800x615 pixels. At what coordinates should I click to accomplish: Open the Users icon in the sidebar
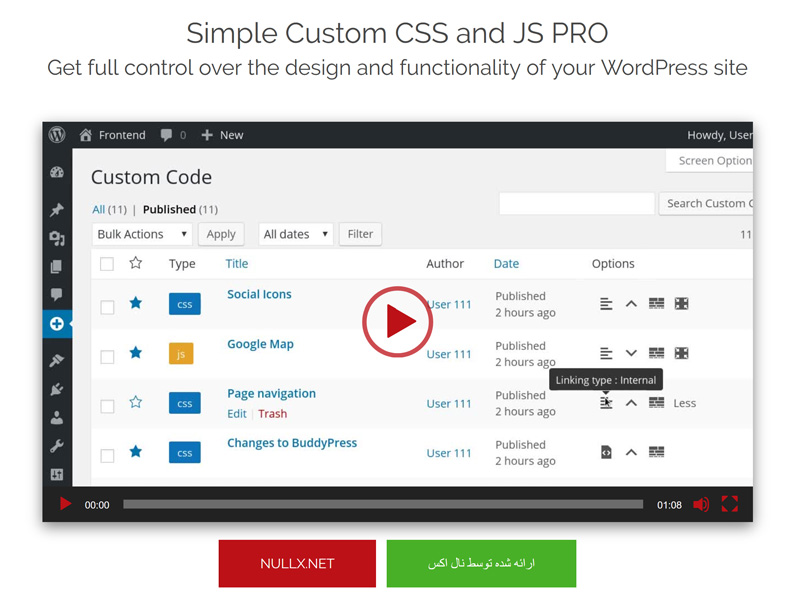pos(57,415)
